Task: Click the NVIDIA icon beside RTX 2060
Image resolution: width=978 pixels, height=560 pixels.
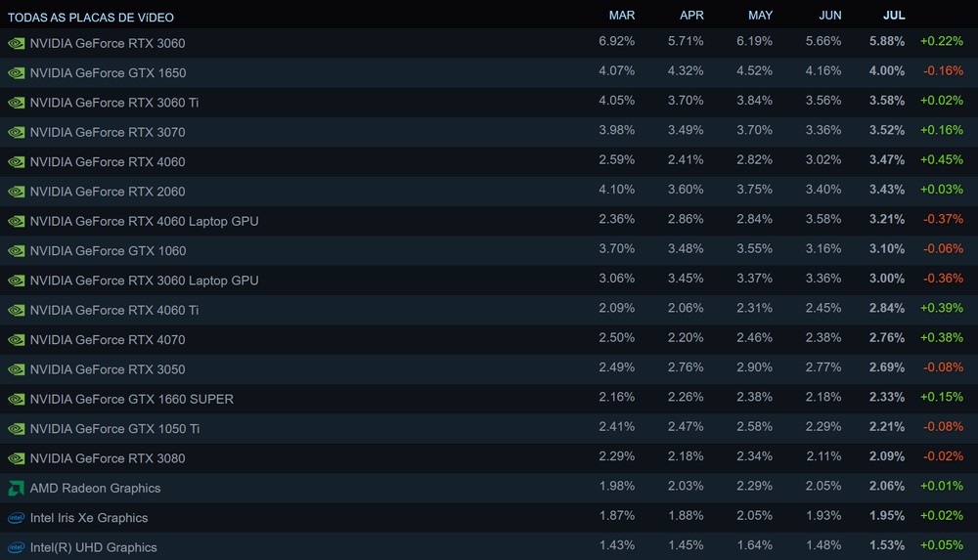Action: pyautogui.click(x=16, y=192)
